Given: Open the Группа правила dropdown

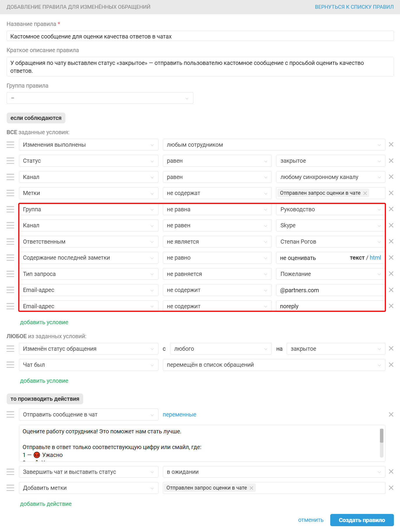Looking at the screenshot, I should [x=100, y=98].
